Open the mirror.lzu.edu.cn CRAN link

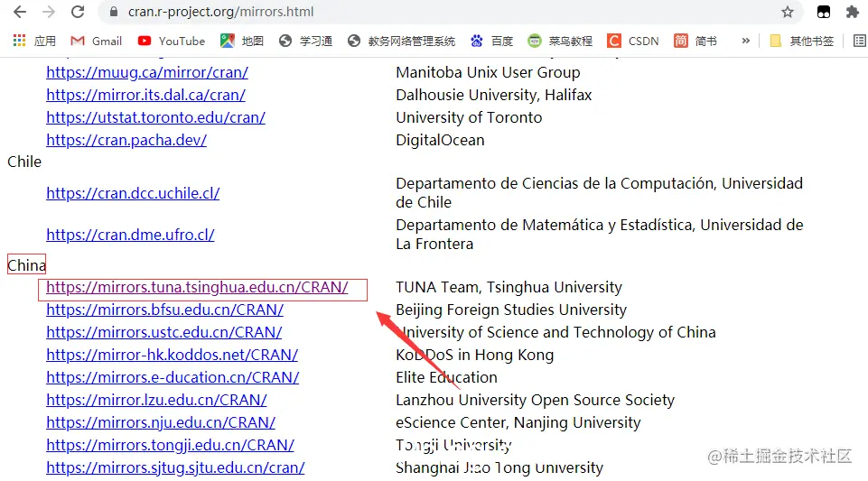(x=156, y=401)
